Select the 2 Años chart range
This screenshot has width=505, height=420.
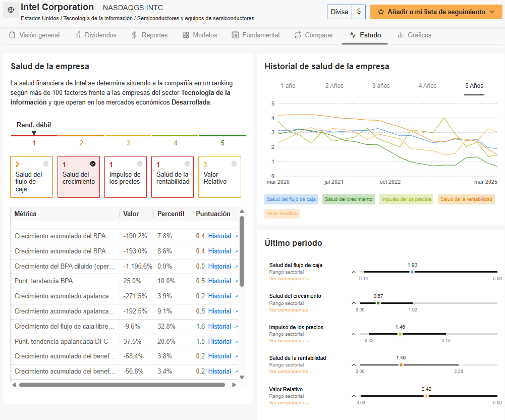pos(334,86)
